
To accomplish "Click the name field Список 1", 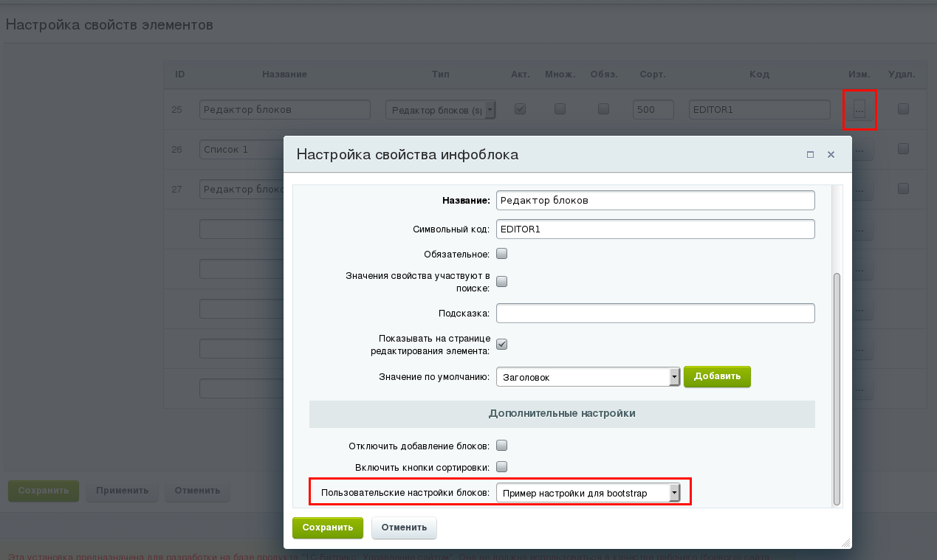I will [x=241, y=149].
